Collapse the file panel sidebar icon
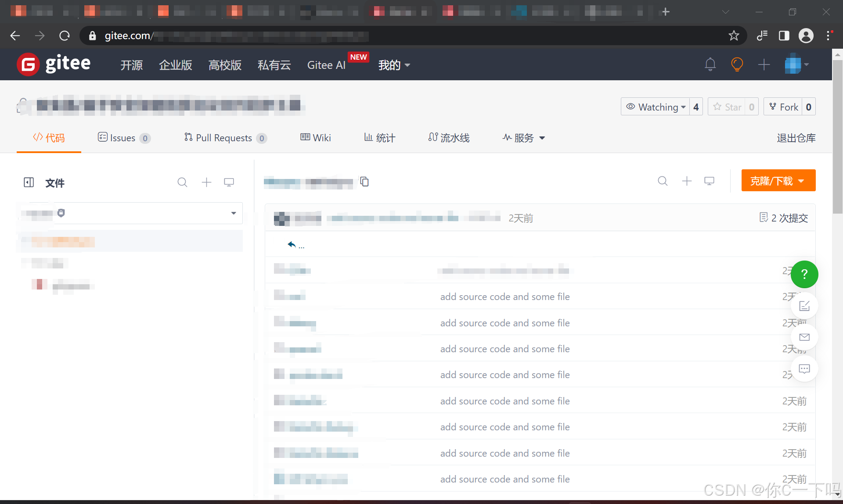This screenshot has width=843, height=504. pos(29,182)
